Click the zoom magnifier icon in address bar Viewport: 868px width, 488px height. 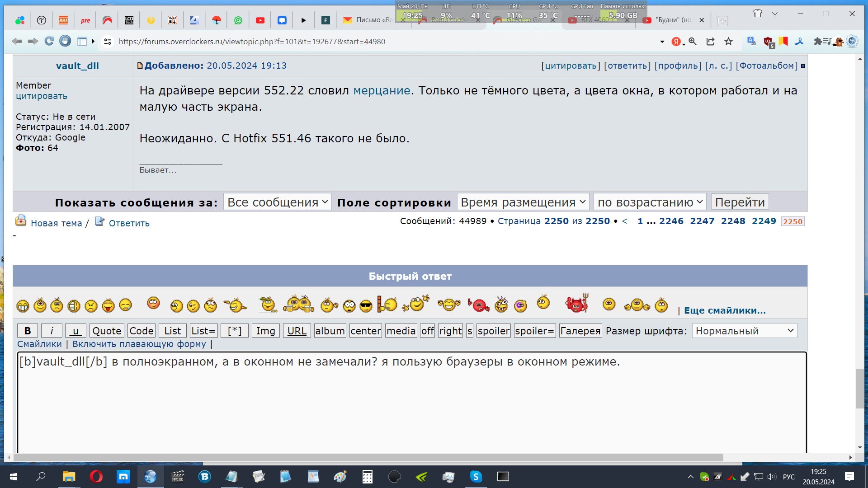click(x=692, y=42)
